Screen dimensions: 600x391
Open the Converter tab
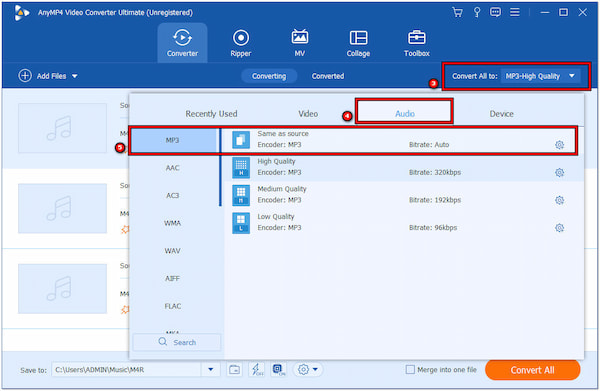182,43
